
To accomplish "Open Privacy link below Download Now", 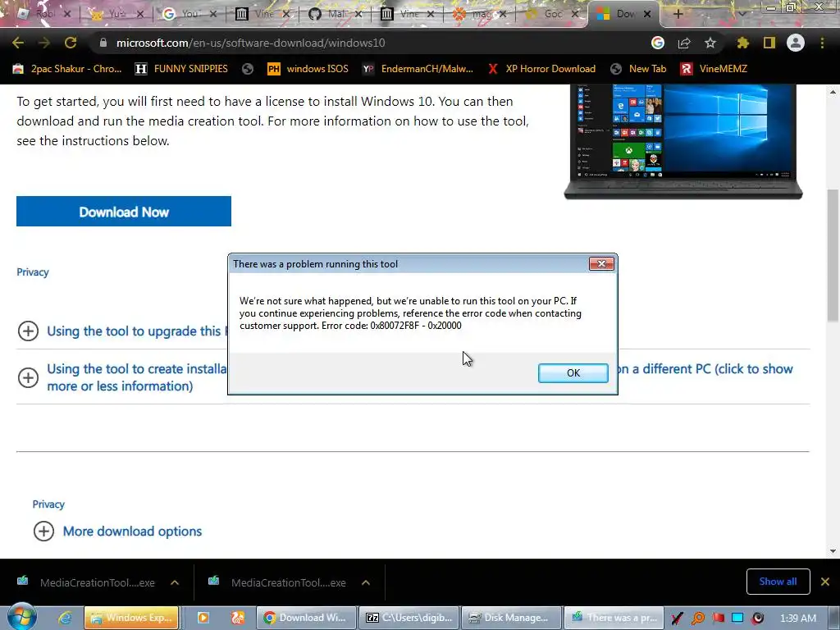I will [33, 272].
